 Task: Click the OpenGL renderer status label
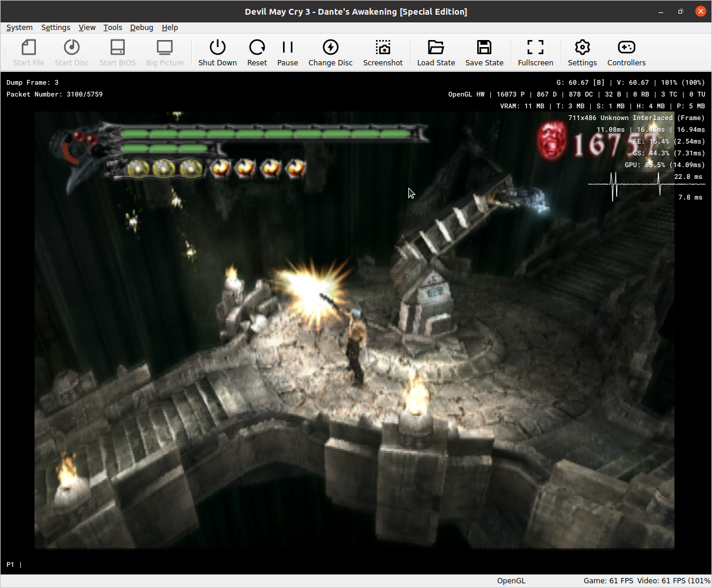tap(511, 581)
